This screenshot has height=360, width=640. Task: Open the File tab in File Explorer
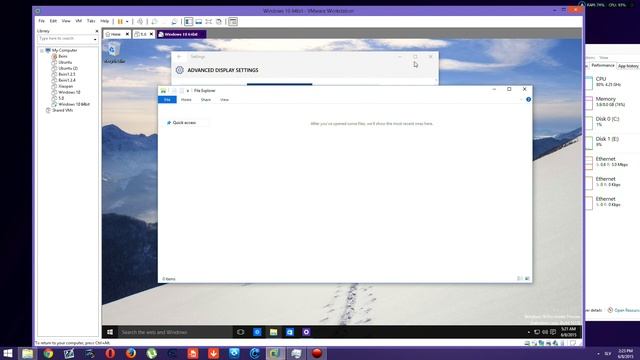click(x=167, y=100)
